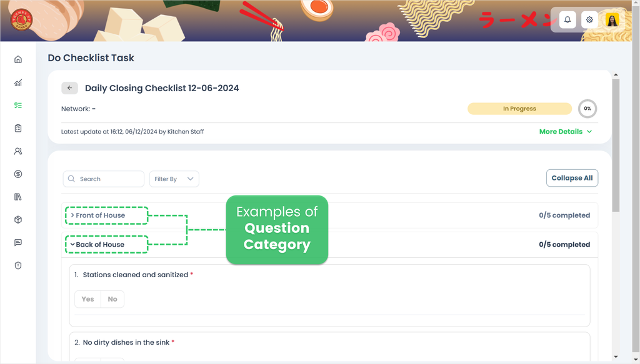The width and height of the screenshot is (640, 364).
Task: Open the Home icon in sidebar
Action: [x=18, y=59]
